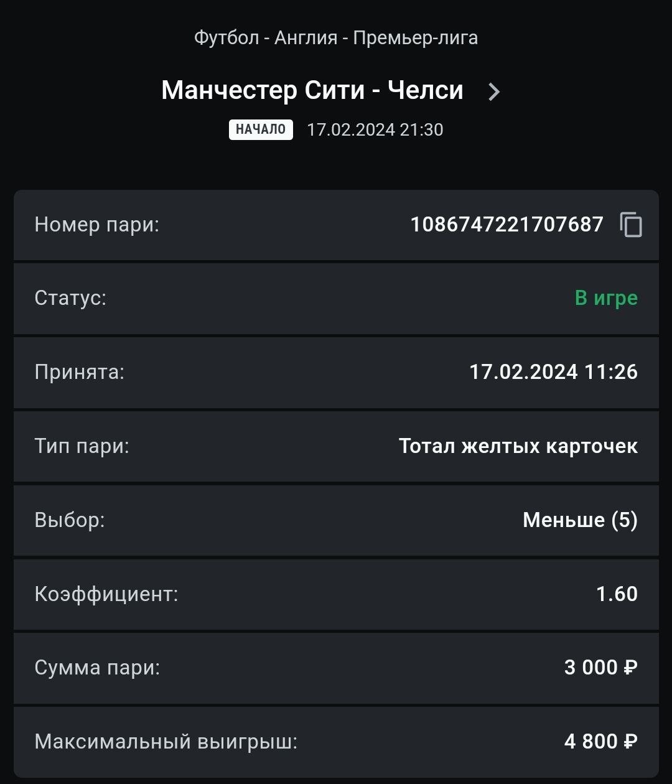Select the Максимальный выигрыш label
The width and height of the screenshot is (672, 784).
pyautogui.click(x=166, y=742)
